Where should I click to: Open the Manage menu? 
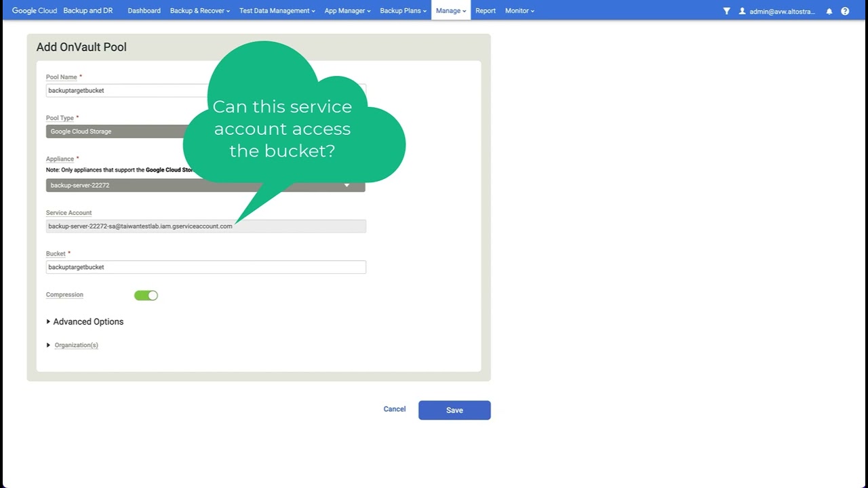451,11
